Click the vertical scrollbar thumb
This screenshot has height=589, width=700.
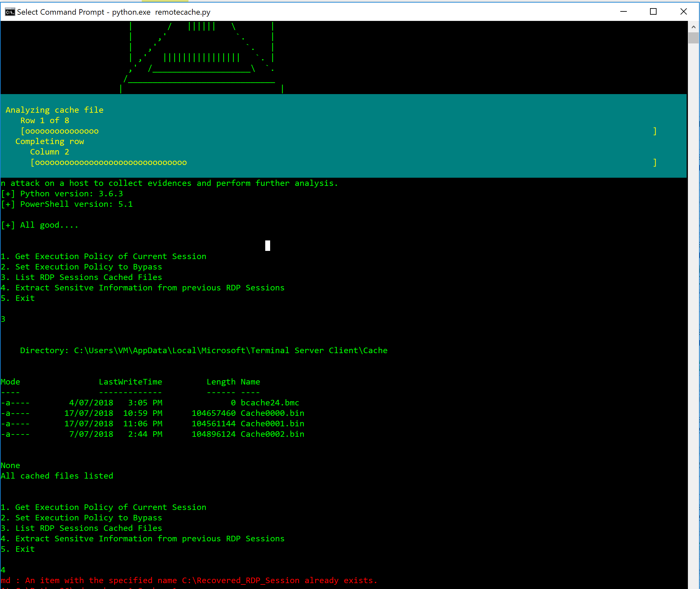click(693, 38)
